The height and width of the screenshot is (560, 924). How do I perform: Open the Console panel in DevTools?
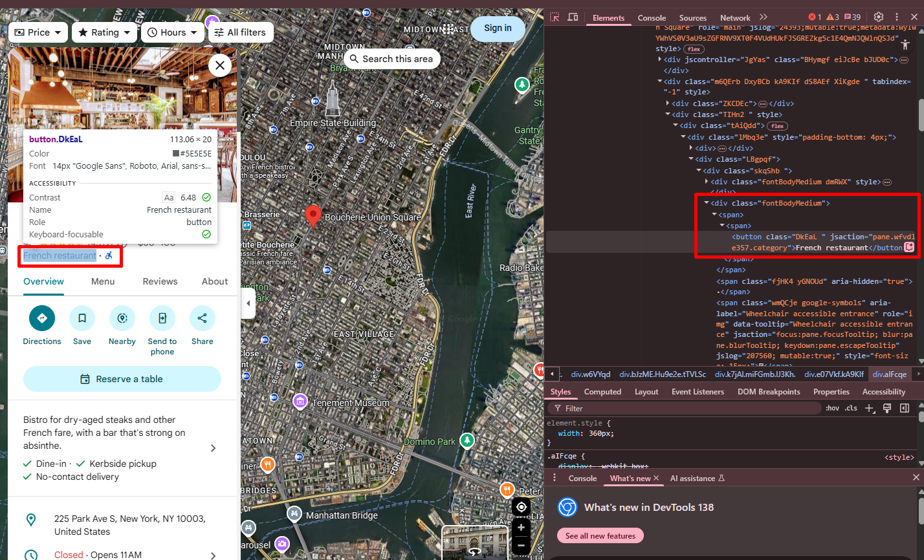[652, 17]
